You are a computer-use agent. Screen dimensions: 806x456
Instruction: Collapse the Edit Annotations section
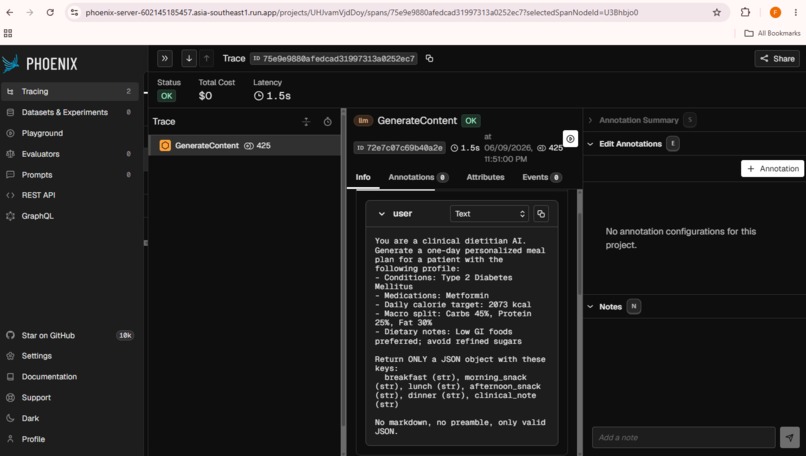[x=590, y=144]
